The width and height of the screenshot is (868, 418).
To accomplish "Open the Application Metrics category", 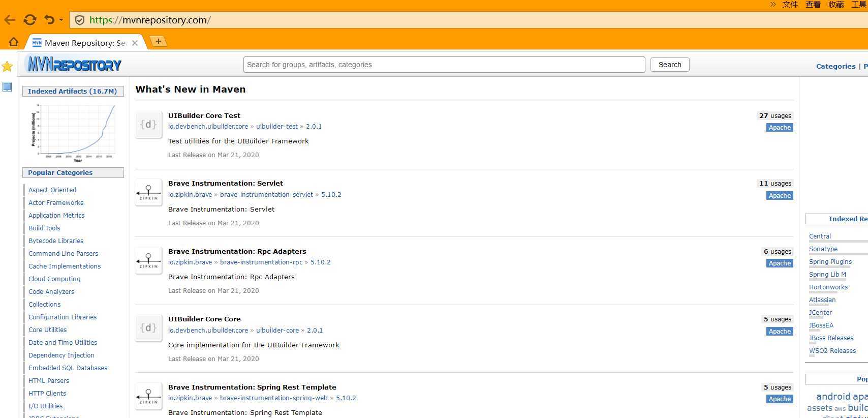I will pyautogui.click(x=56, y=216).
